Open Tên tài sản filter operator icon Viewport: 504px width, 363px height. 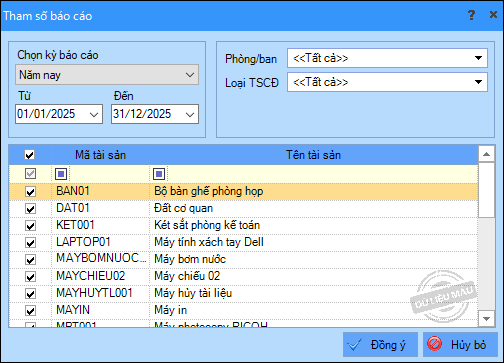(159, 174)
